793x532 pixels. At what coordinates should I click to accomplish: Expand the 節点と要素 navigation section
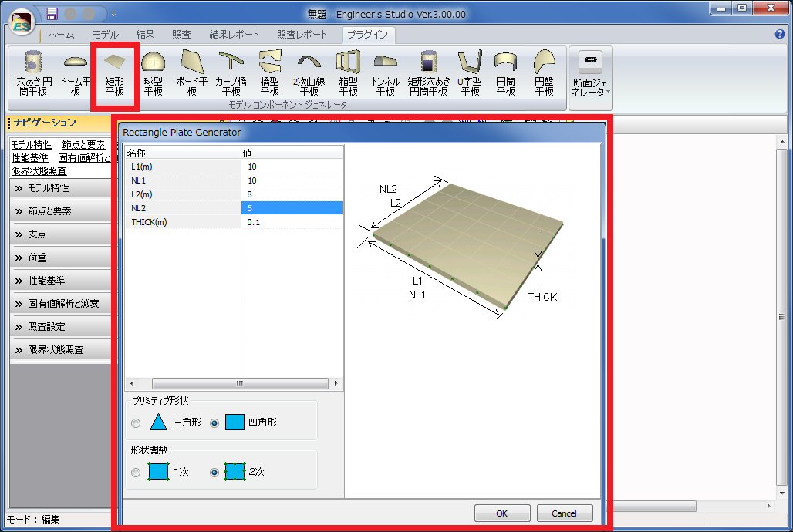pos(61,211)
